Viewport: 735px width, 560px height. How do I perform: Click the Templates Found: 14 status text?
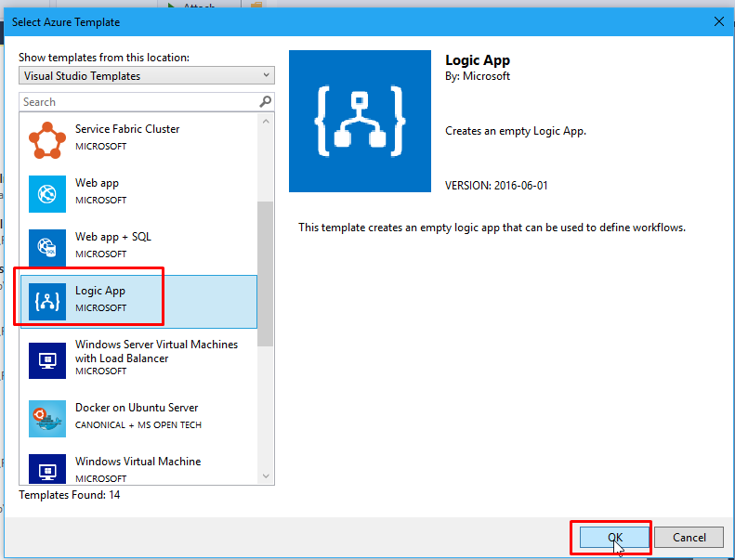point(70,495)
